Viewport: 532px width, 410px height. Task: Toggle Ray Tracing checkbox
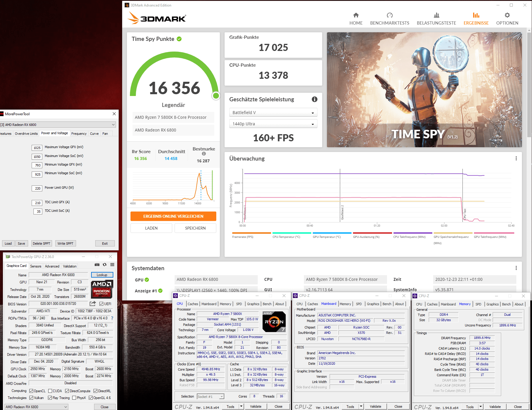[50, 398]
